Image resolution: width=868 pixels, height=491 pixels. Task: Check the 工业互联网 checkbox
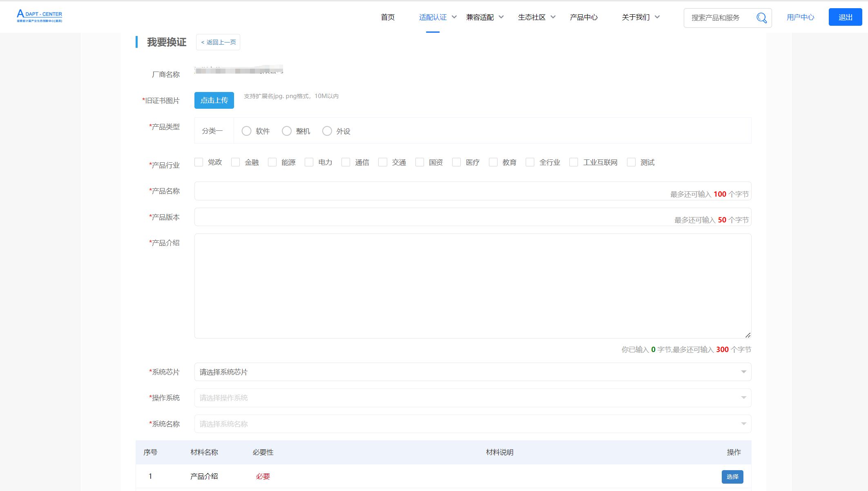coord(573,162)
